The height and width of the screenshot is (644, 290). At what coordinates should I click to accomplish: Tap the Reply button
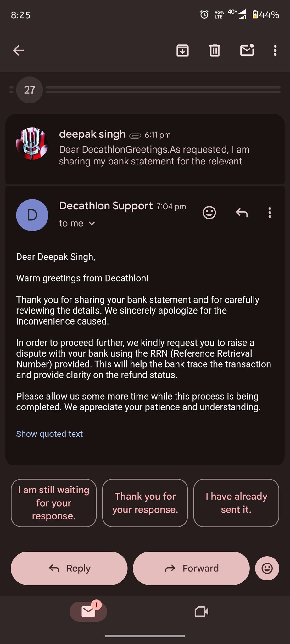(x=69, y=568)
